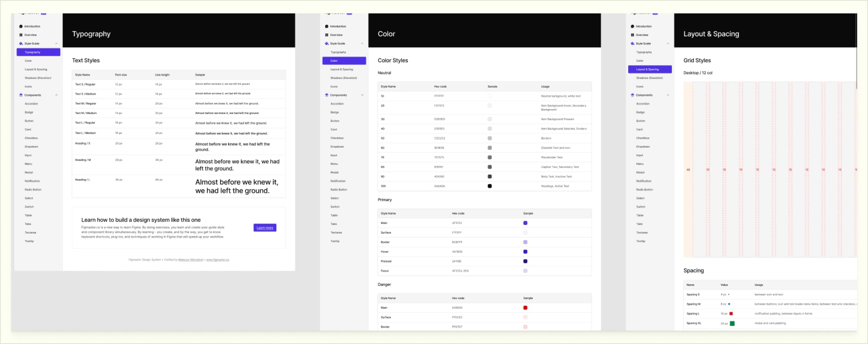The height and width of the screenshot is (344, 868).
Task: Click the Components icon in the Typography page sidebar
Action: click(21, 95)
